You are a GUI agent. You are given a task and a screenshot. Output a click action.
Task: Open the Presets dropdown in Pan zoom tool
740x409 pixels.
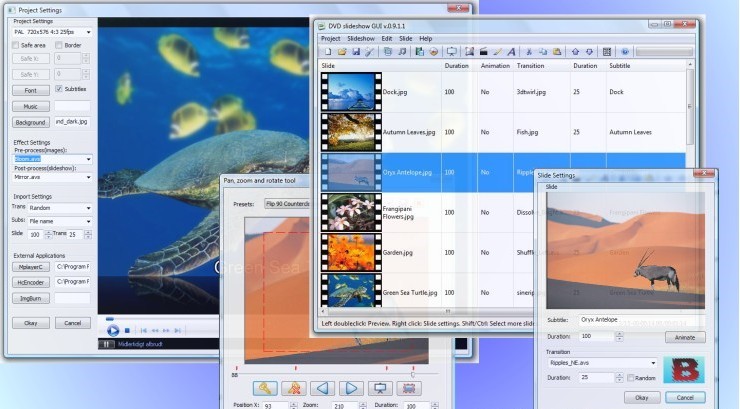(x=287, y=204)
